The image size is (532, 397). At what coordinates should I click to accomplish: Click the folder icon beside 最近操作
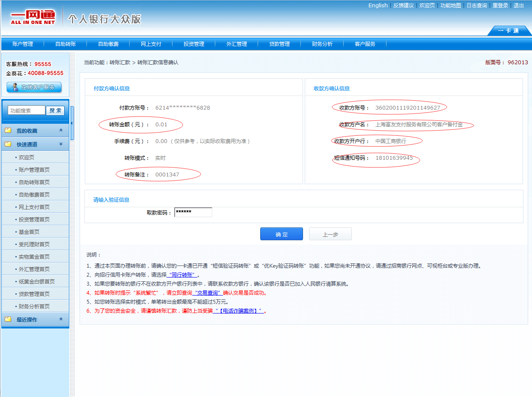[8, 319]
